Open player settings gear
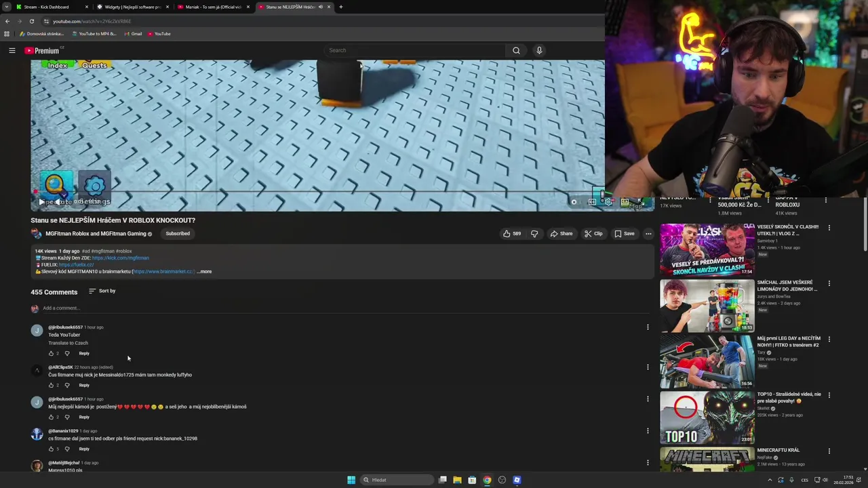 pos(608,202)
